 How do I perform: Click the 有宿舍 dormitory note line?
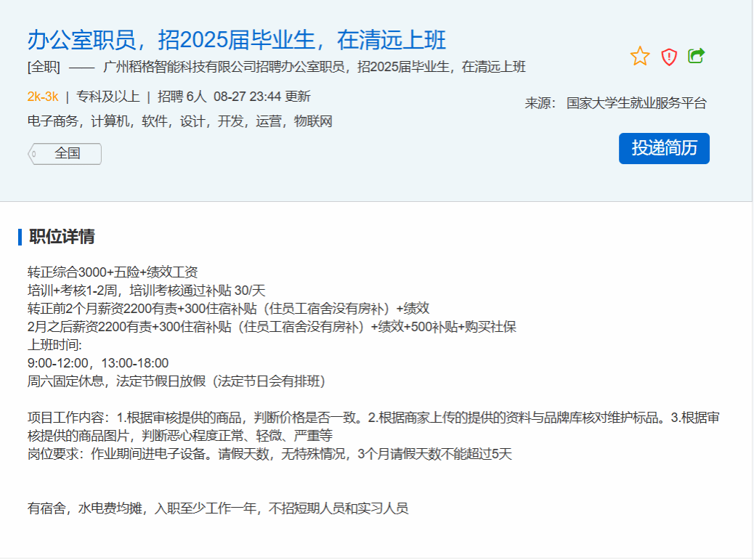(218, 508)
